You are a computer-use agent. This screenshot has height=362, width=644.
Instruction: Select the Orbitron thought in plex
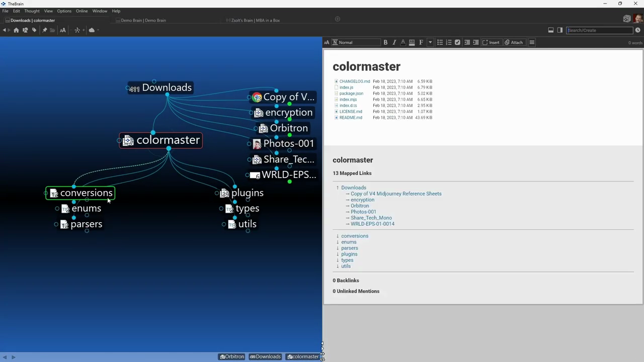[283, 128]
